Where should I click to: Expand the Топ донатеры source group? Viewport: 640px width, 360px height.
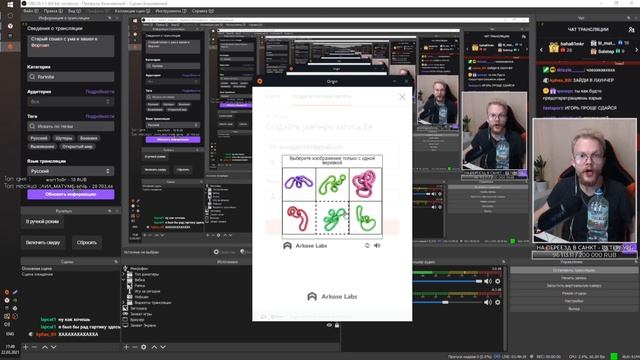[x=124, y=274]
